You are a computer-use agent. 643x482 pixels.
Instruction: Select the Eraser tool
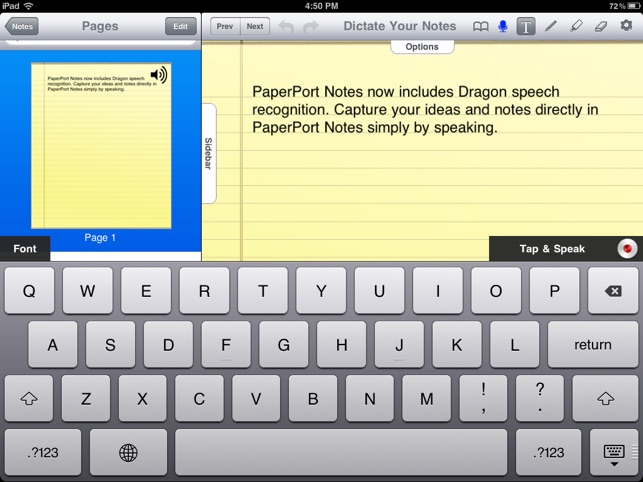pyautogui.click(x=601, y=27)
